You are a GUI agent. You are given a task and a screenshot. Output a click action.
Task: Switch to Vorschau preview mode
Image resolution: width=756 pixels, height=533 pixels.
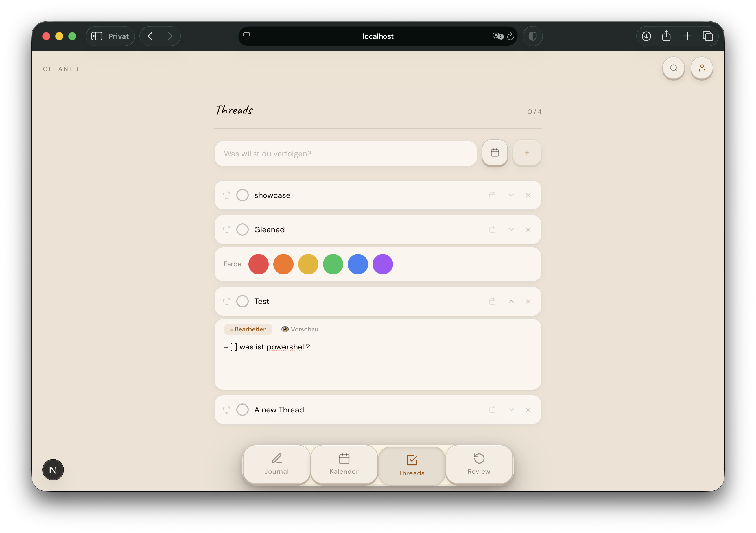(300, 329)
